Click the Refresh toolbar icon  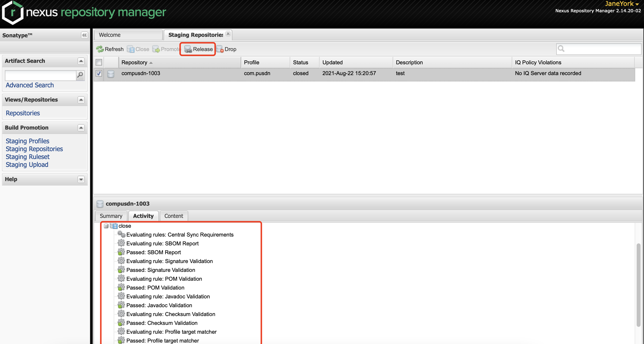(x=100, y=49)
